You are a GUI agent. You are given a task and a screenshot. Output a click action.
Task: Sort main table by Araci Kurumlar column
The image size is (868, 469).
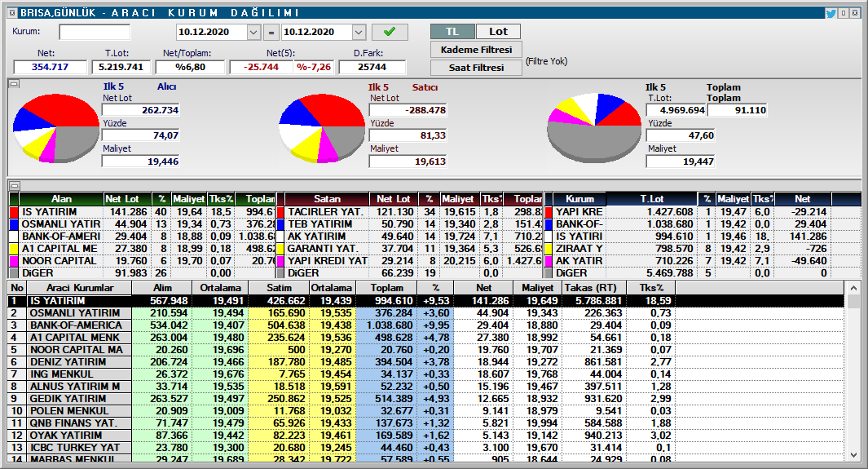[x=80, y=288]
